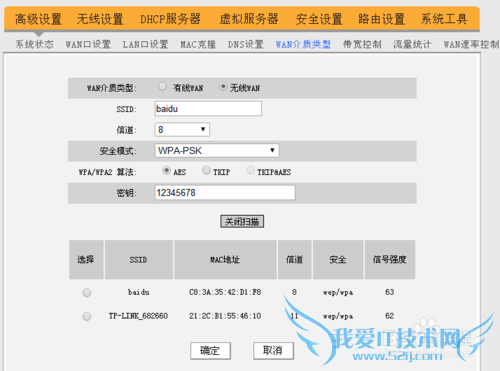Screen dimensions: 500x371
Task: Open the 无线设置 main tab
Action: [100, 19]
